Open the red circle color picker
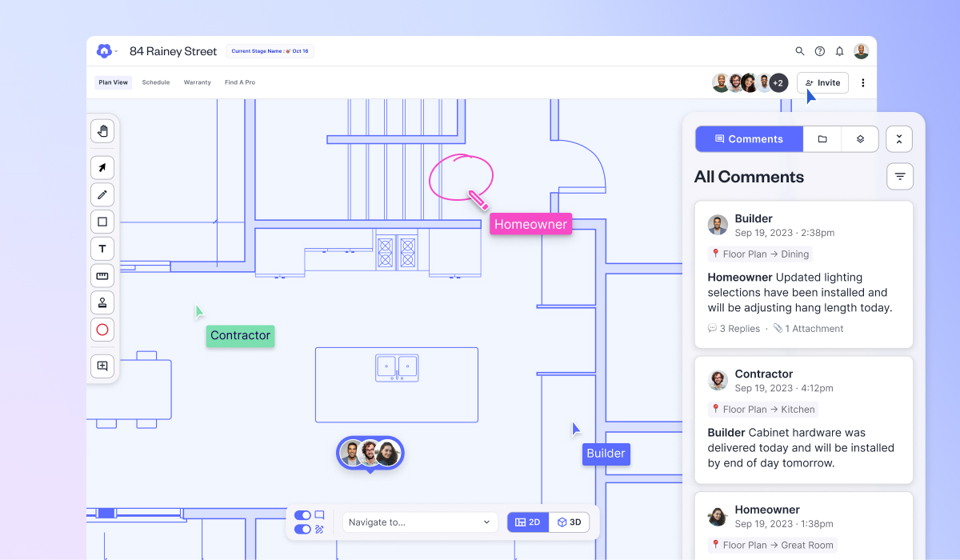The image size is (960, 560). coord(102,330)
